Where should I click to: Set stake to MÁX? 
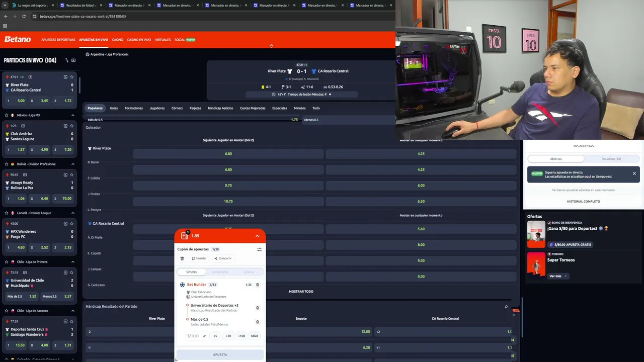pyautogui.click(x=255, y=336)
